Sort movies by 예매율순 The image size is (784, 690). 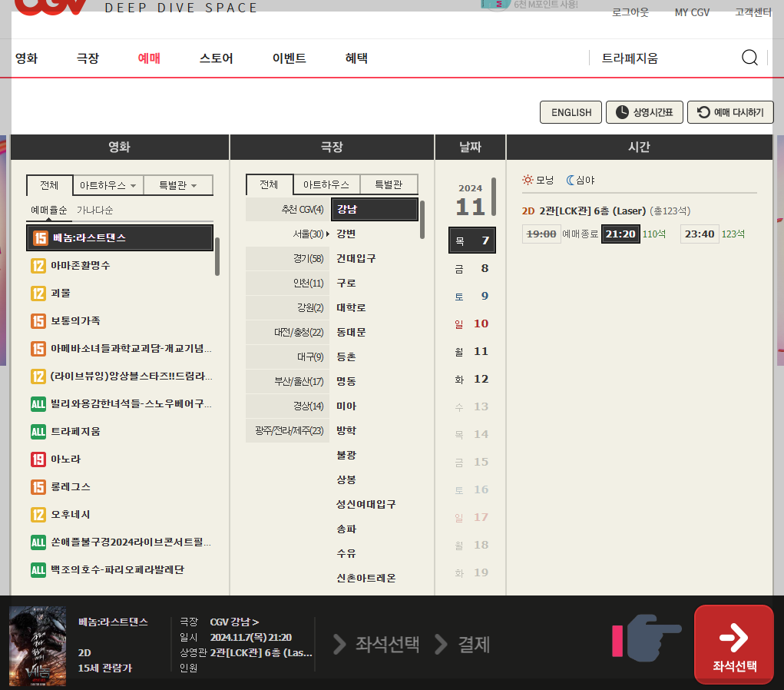[x=48, y=211]
